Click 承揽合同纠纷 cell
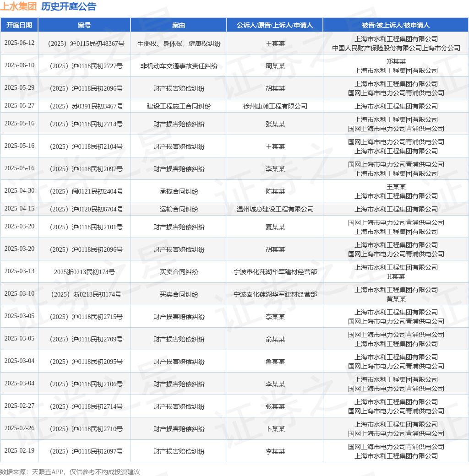The height and width of the screenshot is (476, 469). click(179, 192)
